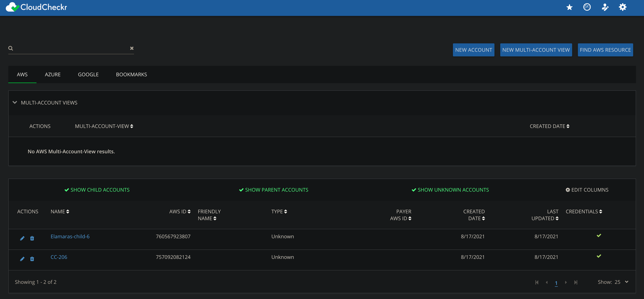
Task: Click the NEW ACCOUNT button
Action: [473, 50]
